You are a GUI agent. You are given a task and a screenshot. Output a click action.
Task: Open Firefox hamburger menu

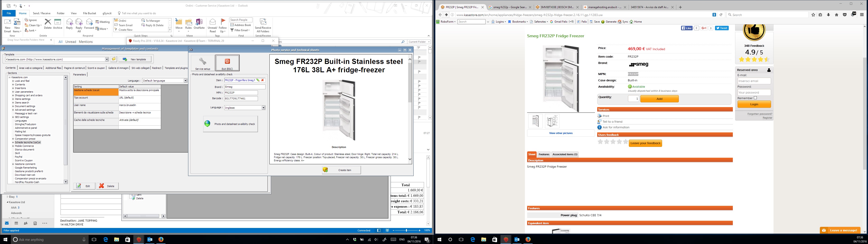pyautogui.click(x=862, y=15)
